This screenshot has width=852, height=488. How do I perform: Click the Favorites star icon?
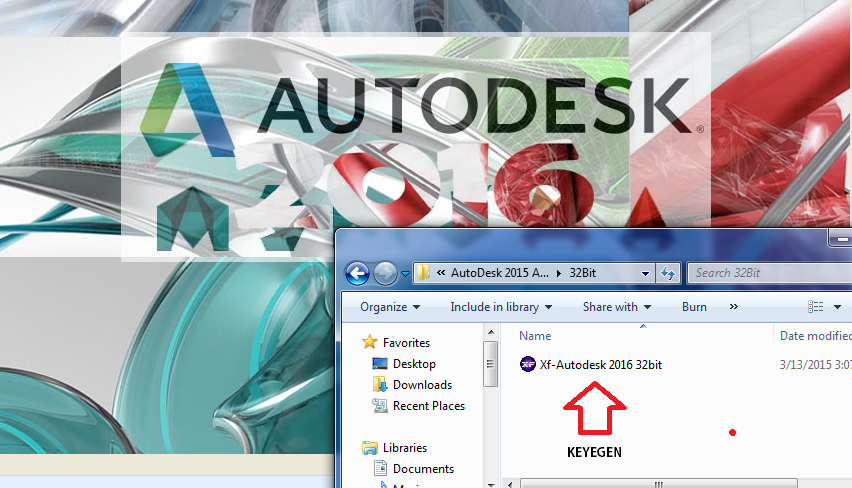(x=369, y=342)
